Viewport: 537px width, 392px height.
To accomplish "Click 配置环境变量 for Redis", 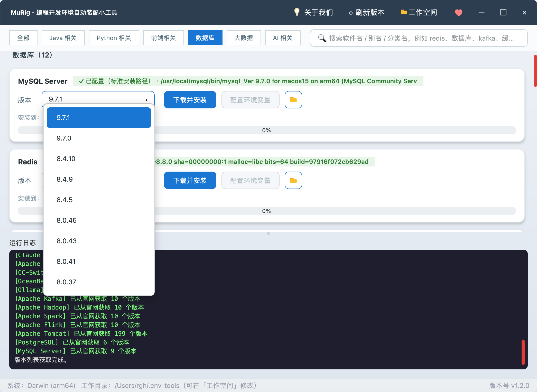I will click(x=250, y=180).
